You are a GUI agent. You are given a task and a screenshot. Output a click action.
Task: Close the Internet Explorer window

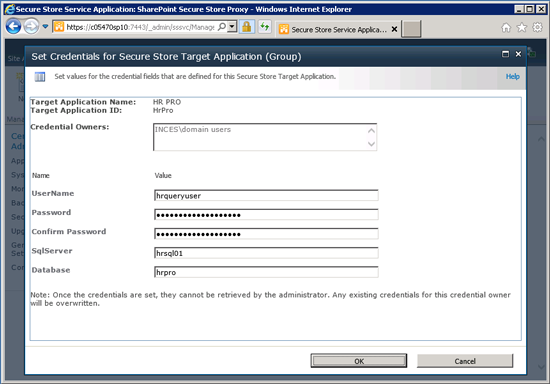[541, 9]
